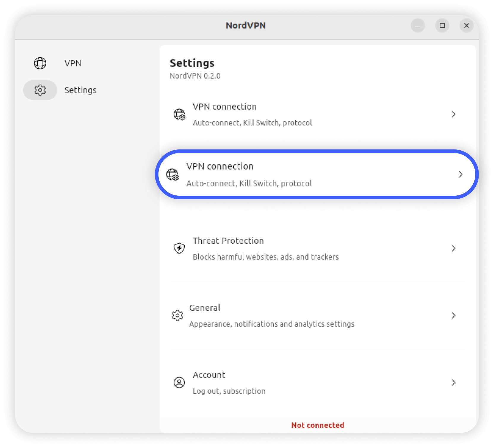Close the NordVPN window
Screen dimensions: 494x448
(x=466, y=26)
